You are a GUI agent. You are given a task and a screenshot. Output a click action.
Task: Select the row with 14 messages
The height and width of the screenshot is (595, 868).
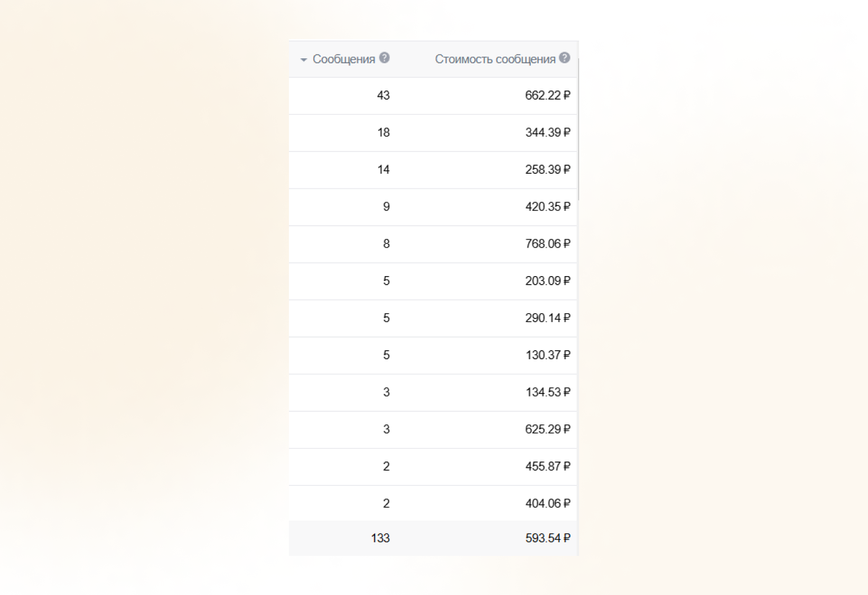click(x=383, y=170)
